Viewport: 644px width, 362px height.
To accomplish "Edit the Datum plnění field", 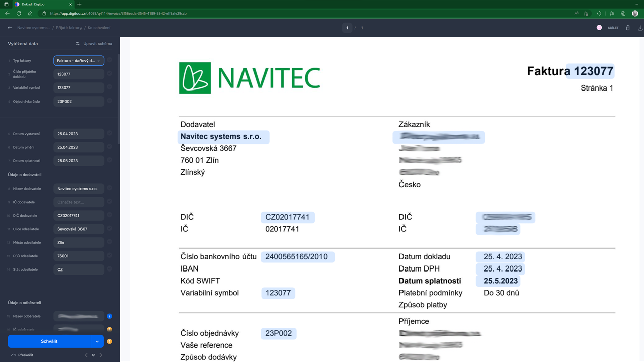I will 79,147.
